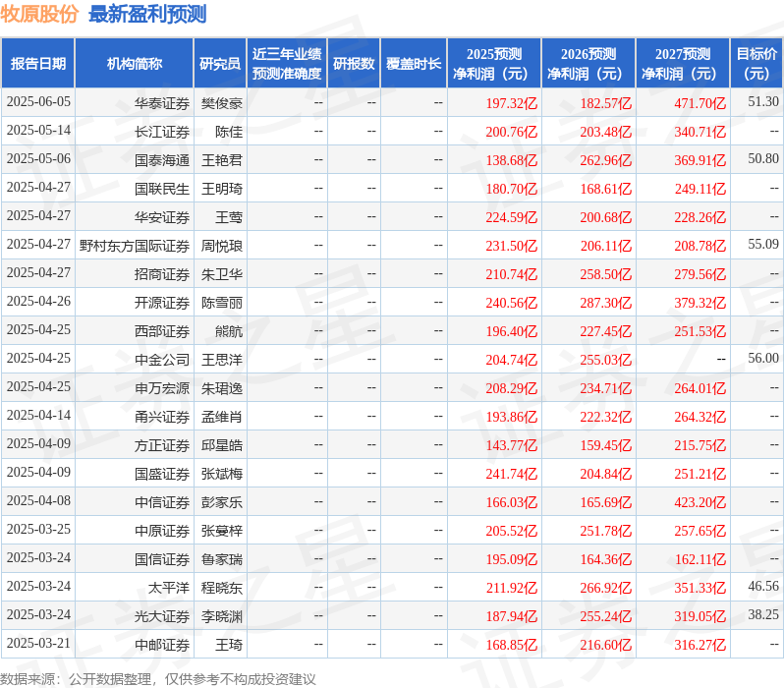Click the 262.96亿 profit value
784x688 pixels.
pyautogui.click(x=605, y=160)
